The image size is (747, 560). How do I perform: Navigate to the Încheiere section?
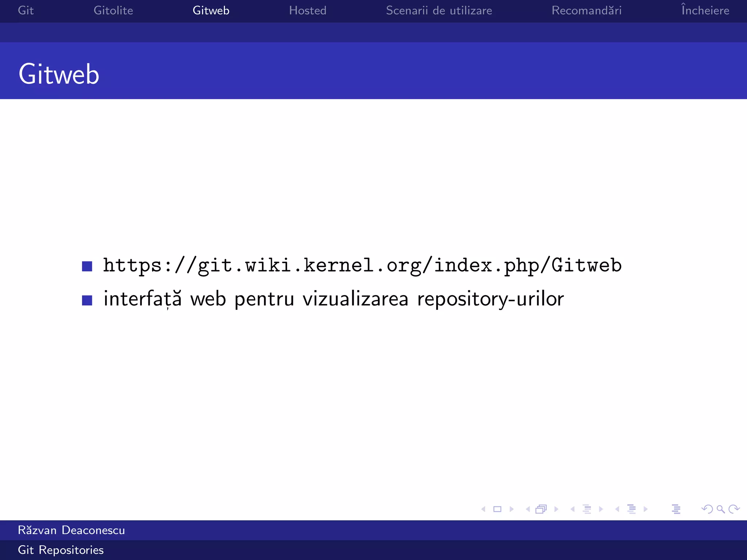point(705,9)
